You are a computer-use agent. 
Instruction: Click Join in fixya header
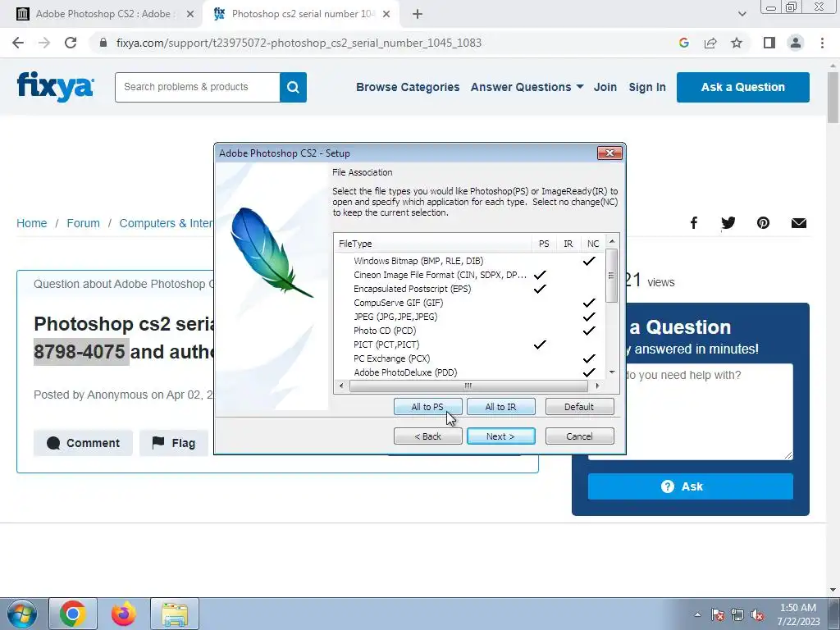coord(605,87)
